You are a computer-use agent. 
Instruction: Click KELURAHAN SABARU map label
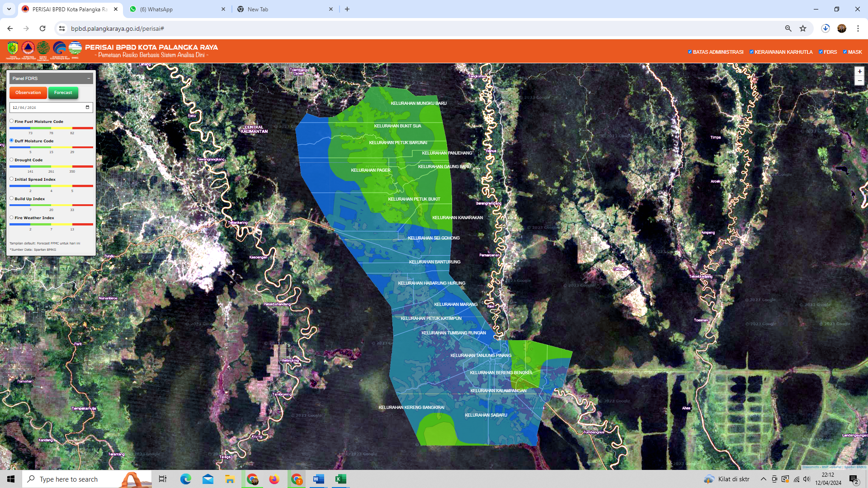tap(486, 415)
